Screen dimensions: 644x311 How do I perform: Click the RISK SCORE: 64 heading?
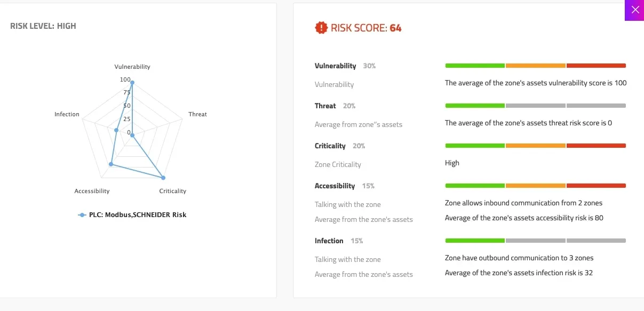tap(366, 28)
